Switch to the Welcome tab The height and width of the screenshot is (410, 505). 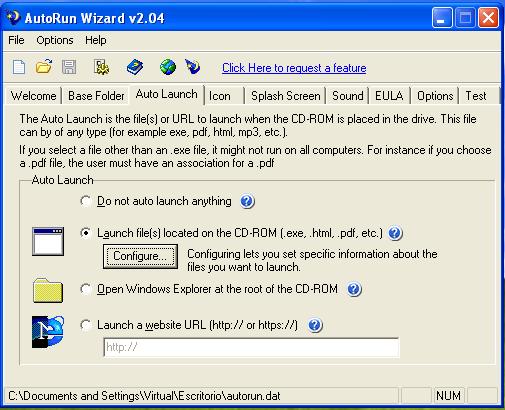(33, 96)
